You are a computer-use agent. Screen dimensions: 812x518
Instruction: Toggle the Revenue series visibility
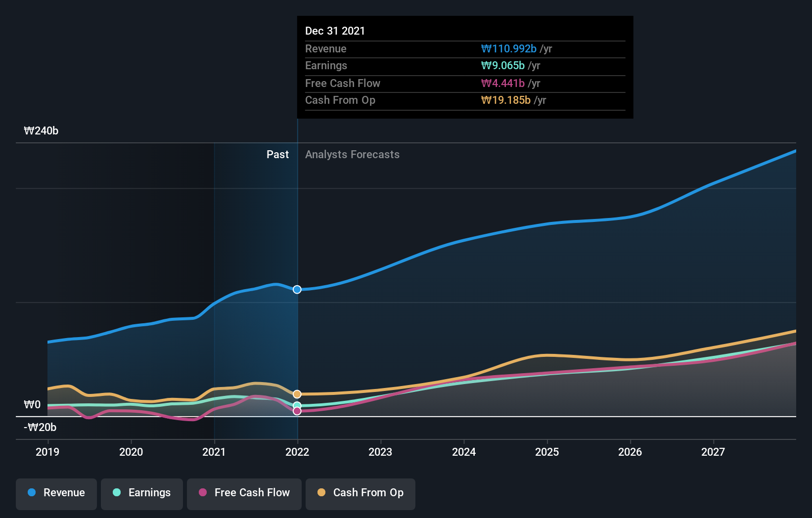tap(56, 493)
